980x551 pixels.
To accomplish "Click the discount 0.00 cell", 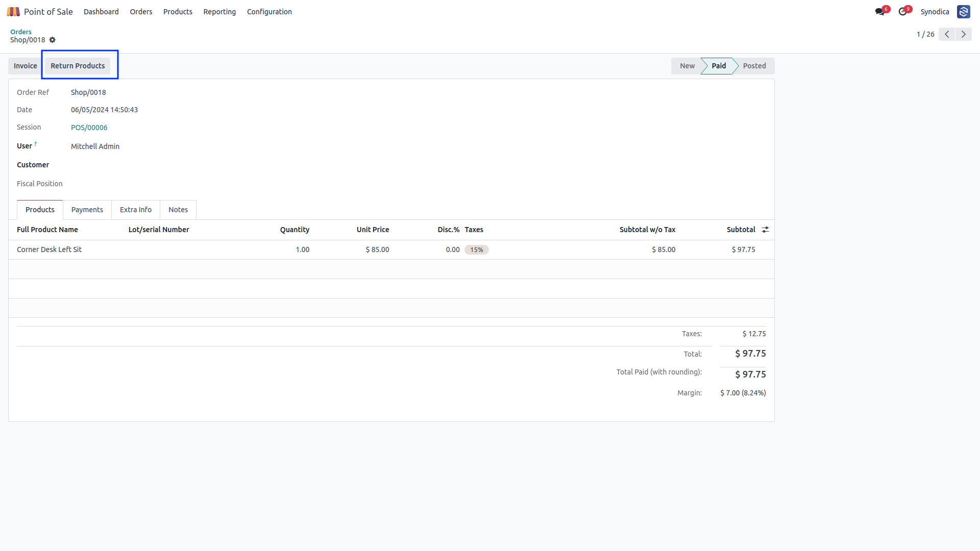I will [453, 249].
